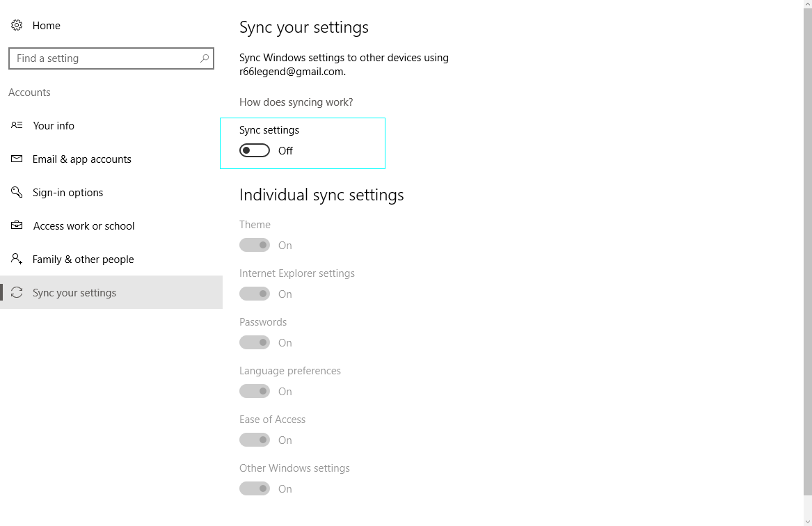Click the search magnifier icon
Screen dimensions: 812x526
pos(205,58)
